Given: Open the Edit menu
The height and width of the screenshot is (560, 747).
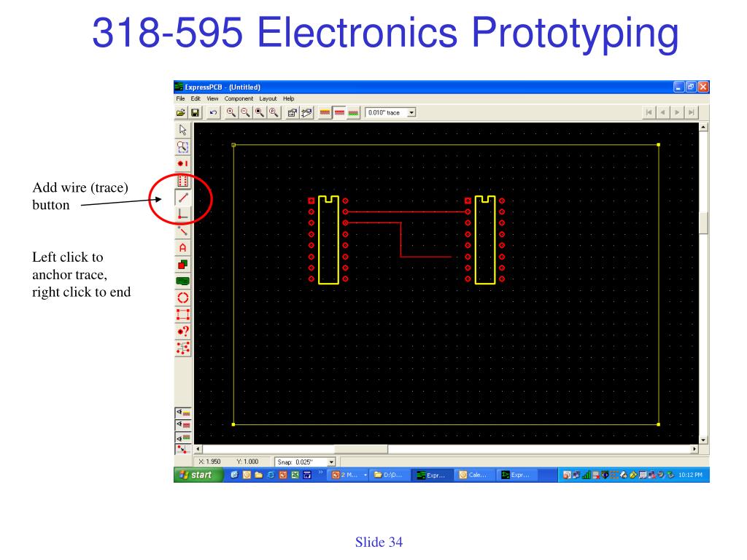Looking at the screenshot, I should click(x=196, y=98).
